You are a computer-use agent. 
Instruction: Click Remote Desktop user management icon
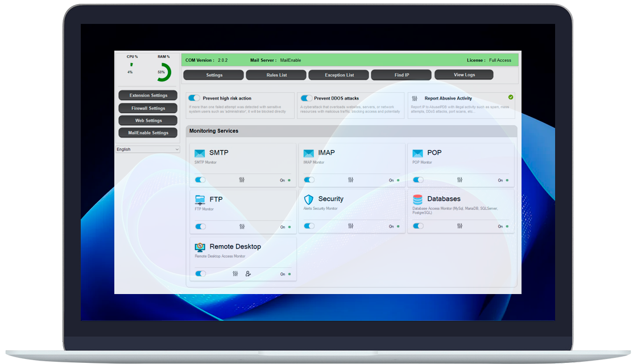[248, 274]
